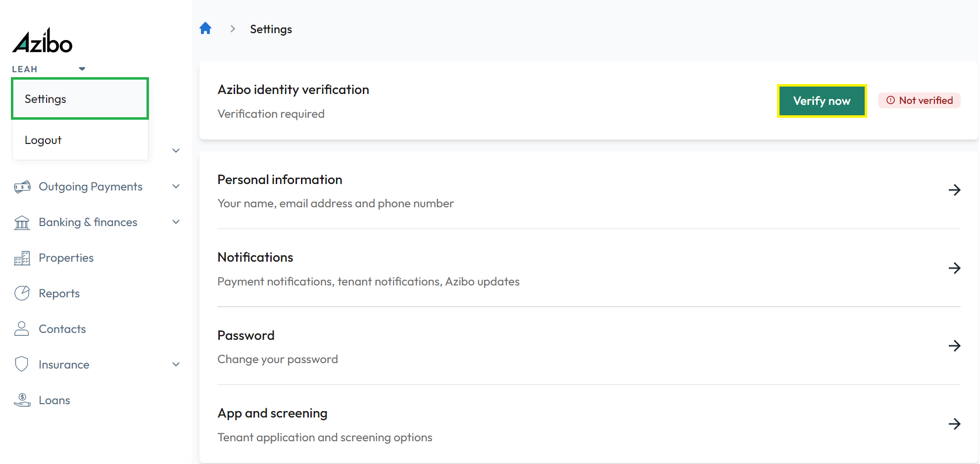This screenshot has width=980, height=464.
Task: Click the Loans hand-coin icon
Action: coord(22,400)
